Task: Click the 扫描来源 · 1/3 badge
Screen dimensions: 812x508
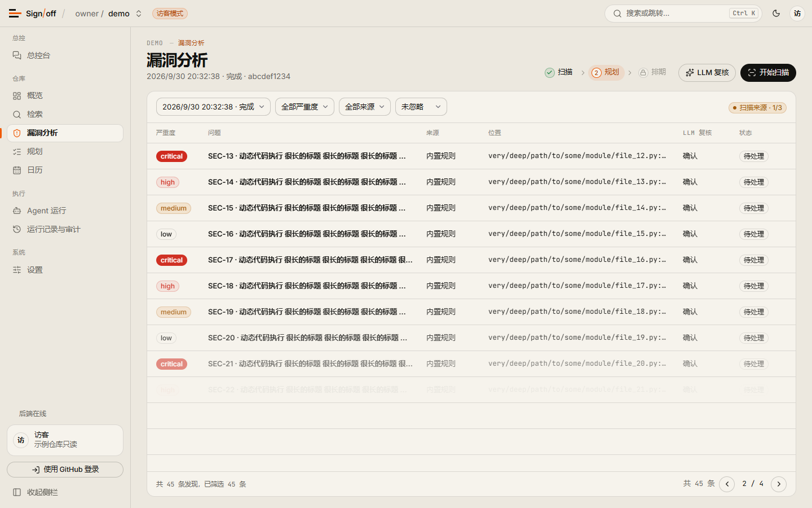Action: click(x=757, y=107)
